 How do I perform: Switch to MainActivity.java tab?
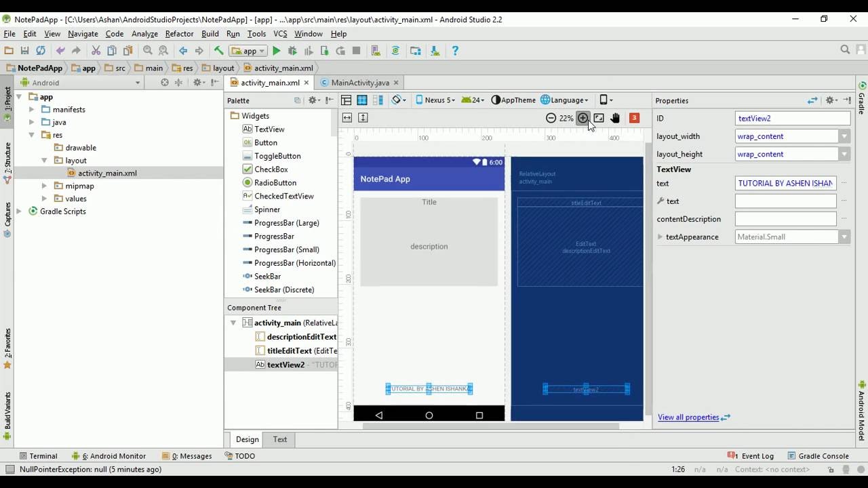360,83
